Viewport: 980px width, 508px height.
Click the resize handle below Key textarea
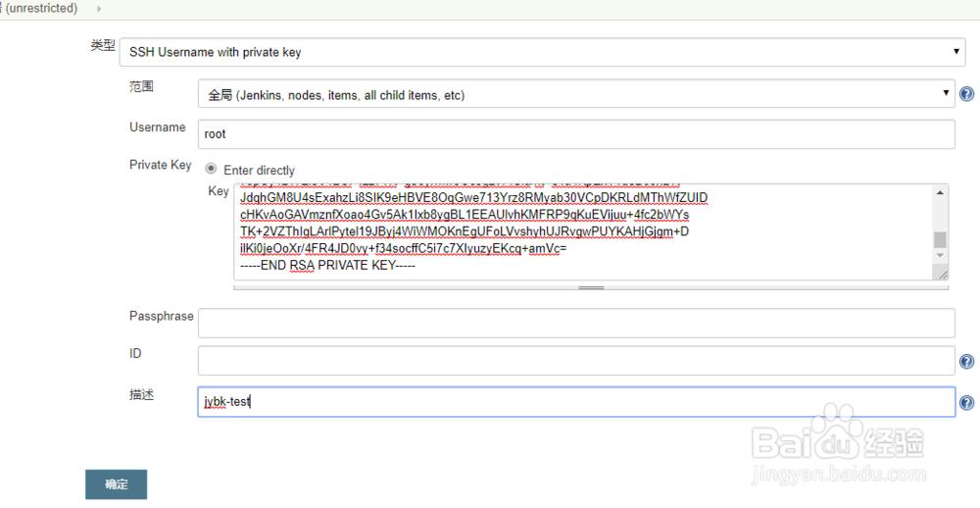(590, 287)
